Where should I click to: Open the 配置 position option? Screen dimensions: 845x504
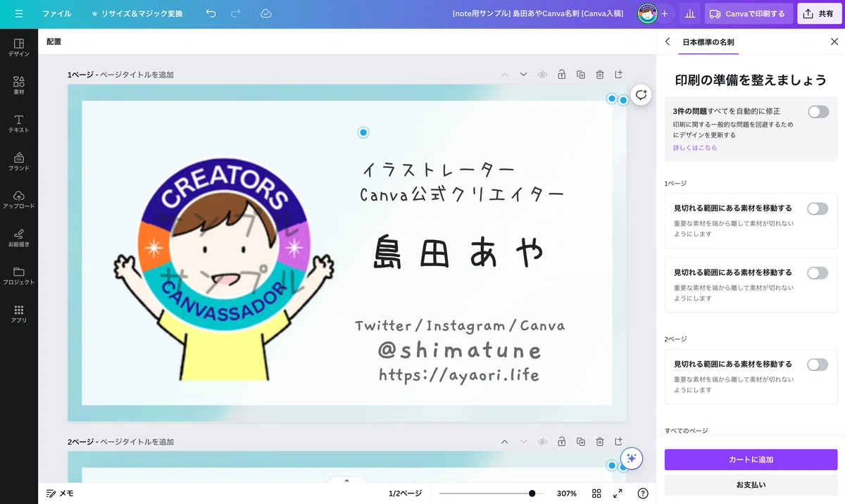click(54, 42)
